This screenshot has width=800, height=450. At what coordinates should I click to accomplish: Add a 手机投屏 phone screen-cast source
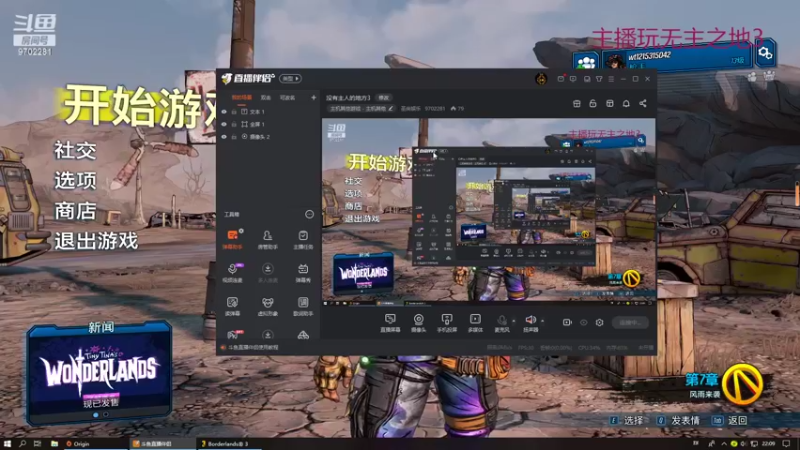click(447, 323)
